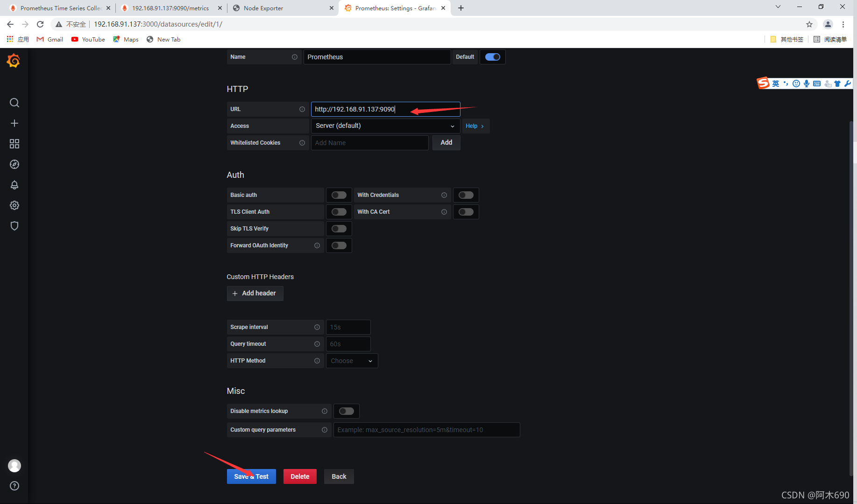
Task: Enable the Forward OAuth Identity switch
Action: 339,245
